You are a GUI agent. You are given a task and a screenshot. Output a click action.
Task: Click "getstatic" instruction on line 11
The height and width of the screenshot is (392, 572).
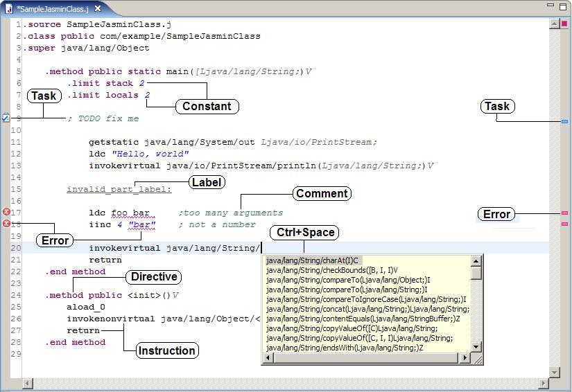[114, 142]
